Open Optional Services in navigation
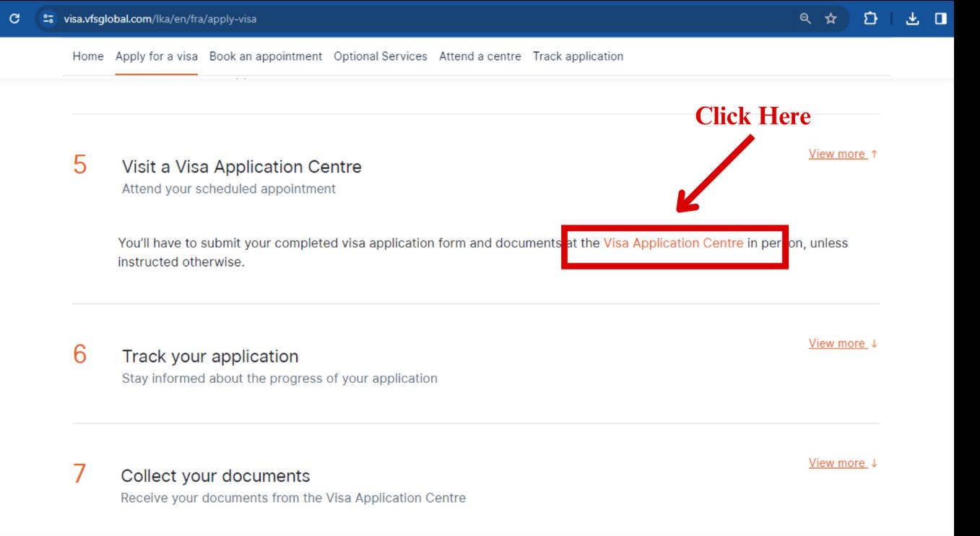 click(x=381, y=56)
